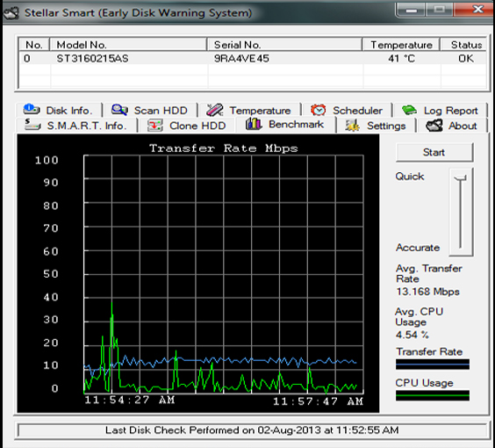
Task: Click the Last Disk Check status bar
Action: tap(252, 430)
